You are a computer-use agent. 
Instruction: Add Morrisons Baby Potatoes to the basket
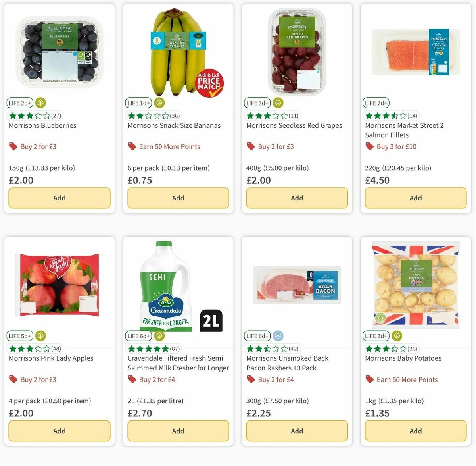click(415, 431)
